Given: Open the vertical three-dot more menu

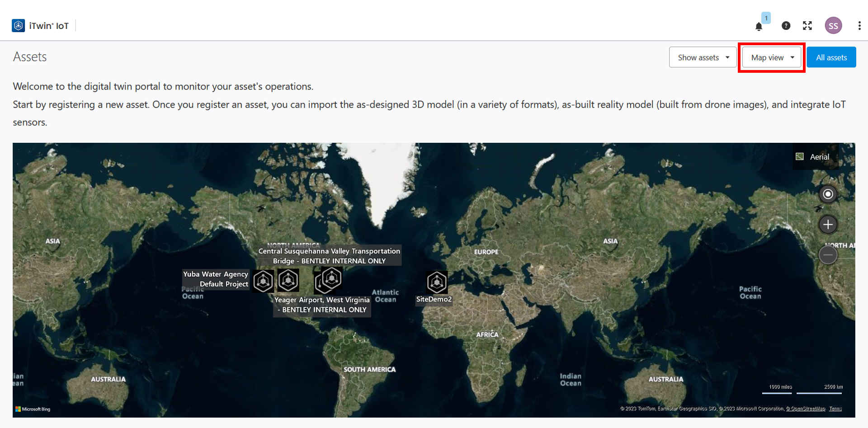Looking at the screenshot, I should (x=859, y=26).
